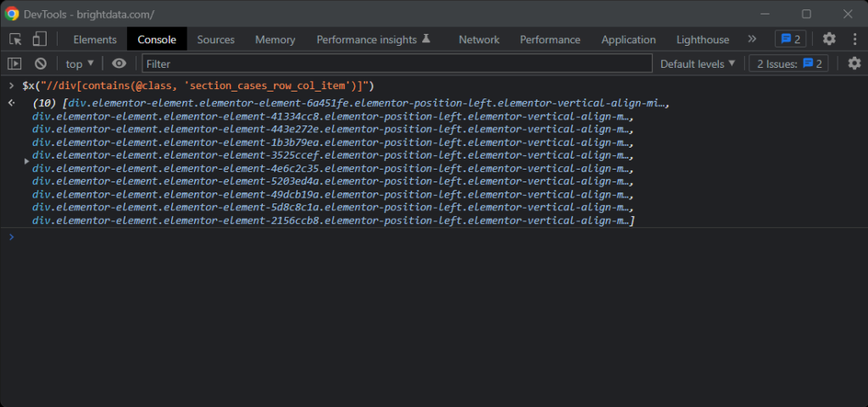Click the 2 Issues button
The height and width of the screenshot is (407, 868).
790,64
